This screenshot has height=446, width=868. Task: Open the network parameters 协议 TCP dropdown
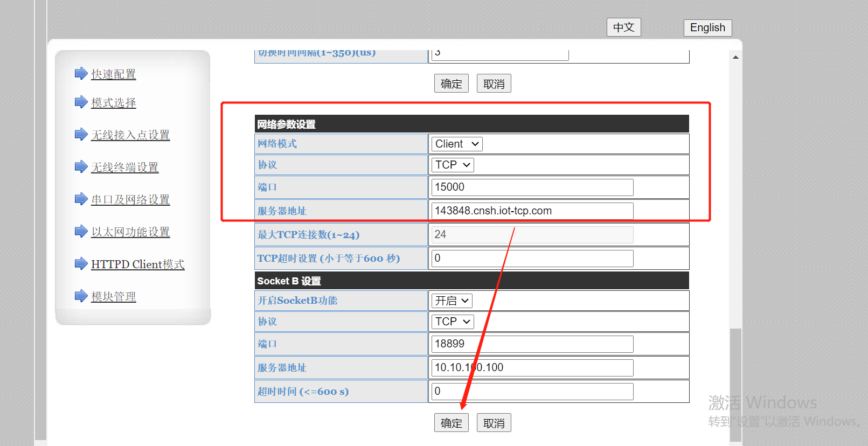pos(452,165)
